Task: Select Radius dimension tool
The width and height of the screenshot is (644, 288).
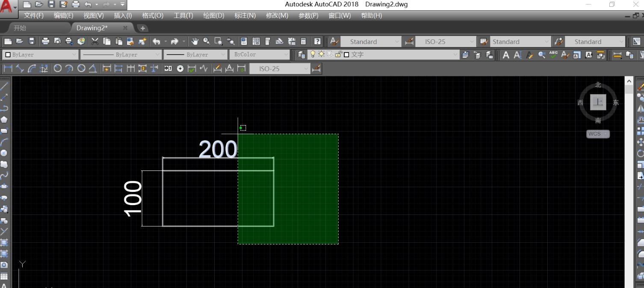Action: tap(57, 68)
